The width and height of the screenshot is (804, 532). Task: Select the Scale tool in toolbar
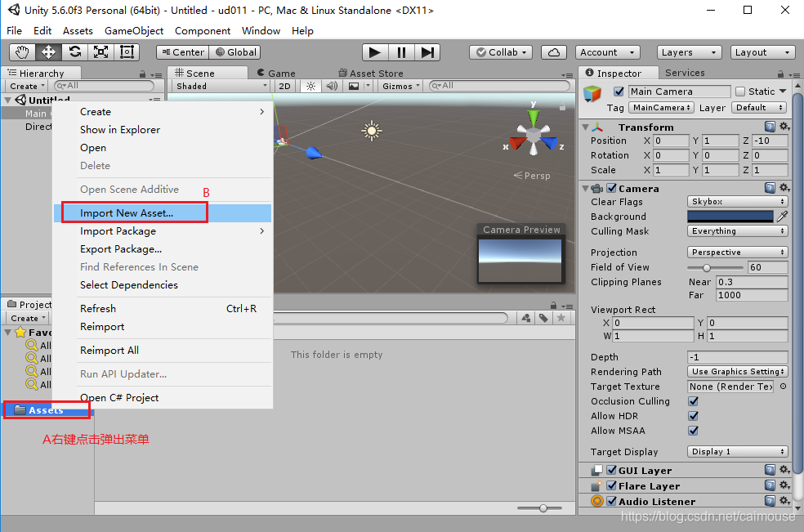pyautogui.click(x=101, y=51)
